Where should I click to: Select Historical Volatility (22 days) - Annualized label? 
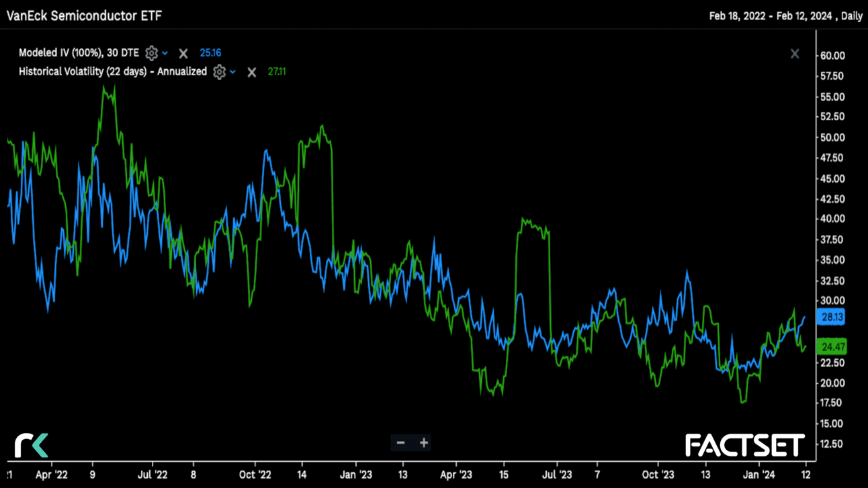point(113,72)
